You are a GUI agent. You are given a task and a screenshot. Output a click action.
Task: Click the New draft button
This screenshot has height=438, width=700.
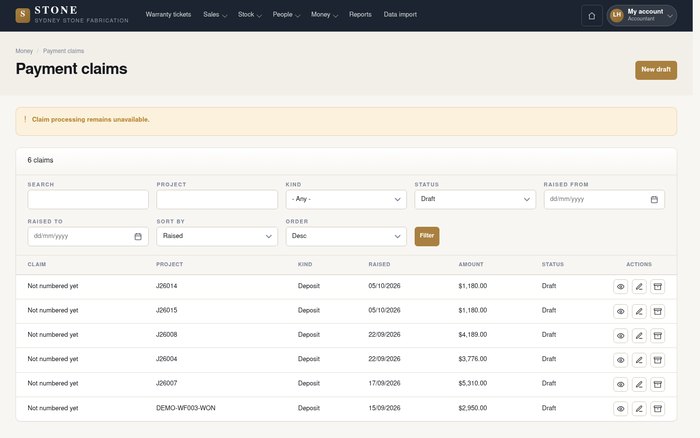tap(656, 70)
